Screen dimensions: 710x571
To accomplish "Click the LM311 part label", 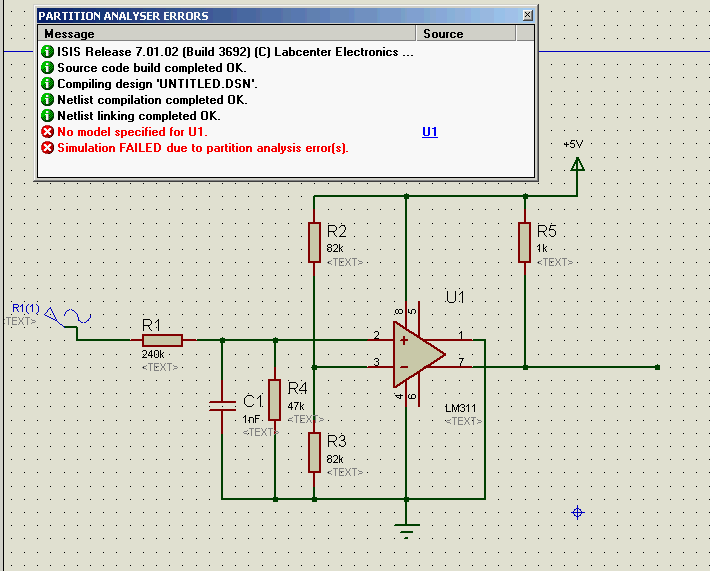I will tap(461, 408).
